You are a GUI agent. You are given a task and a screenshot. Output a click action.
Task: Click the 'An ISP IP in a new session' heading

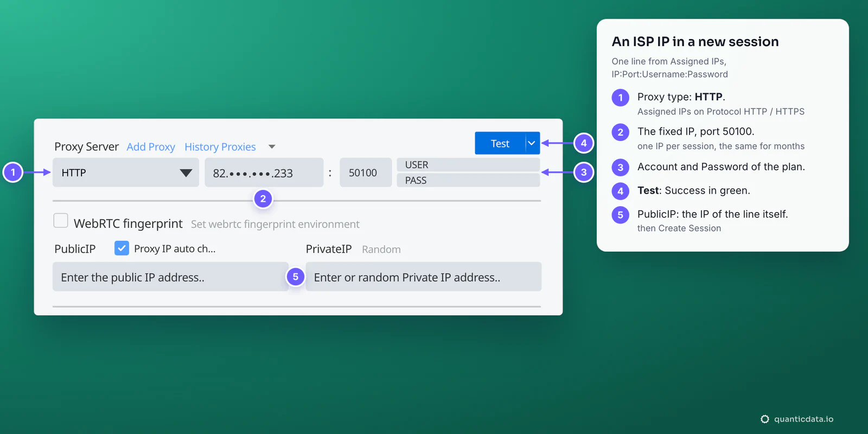tap(695, 42)
